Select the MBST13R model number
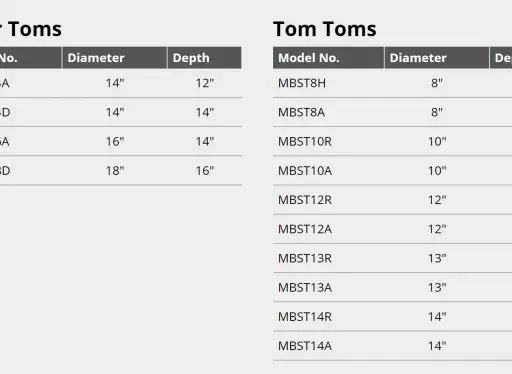The height and width of the screenshot is (374, 512). point(305,258)
